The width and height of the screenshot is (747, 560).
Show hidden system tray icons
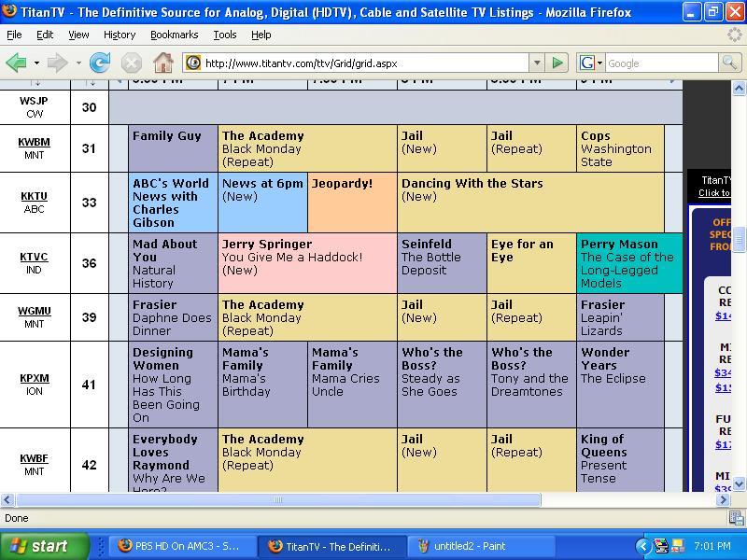pos(643,546)
